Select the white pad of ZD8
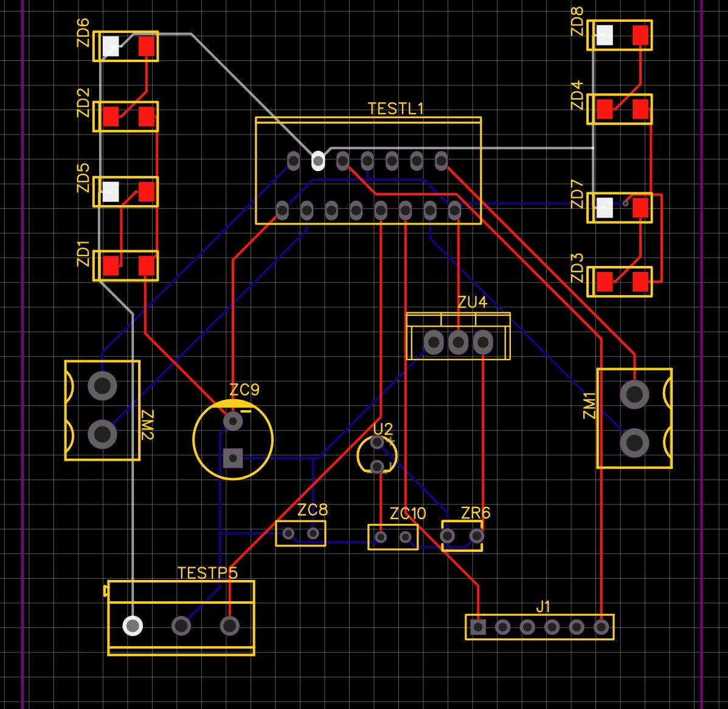728x709 pixels. click(605, 35)
